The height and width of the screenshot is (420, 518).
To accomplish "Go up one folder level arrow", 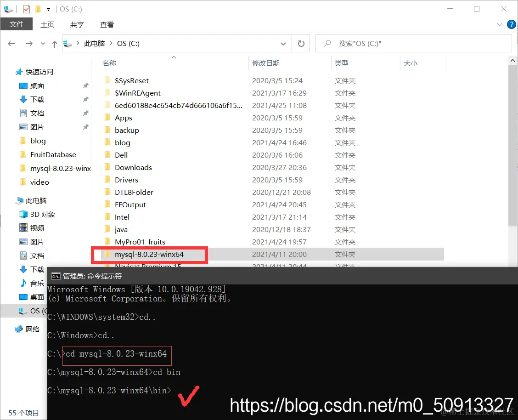I will click(x=55, y=44).
